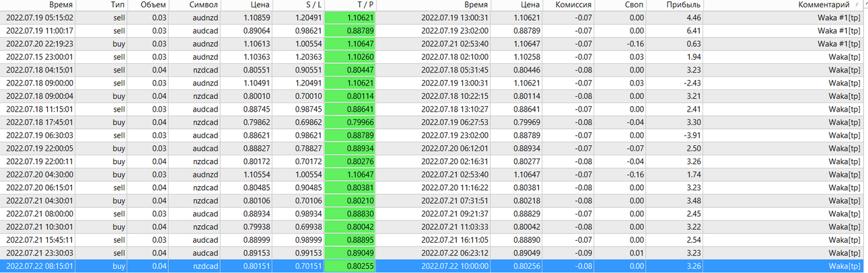
Task: Click the green take profit cell 0.80276
Action: click(351, 161)
